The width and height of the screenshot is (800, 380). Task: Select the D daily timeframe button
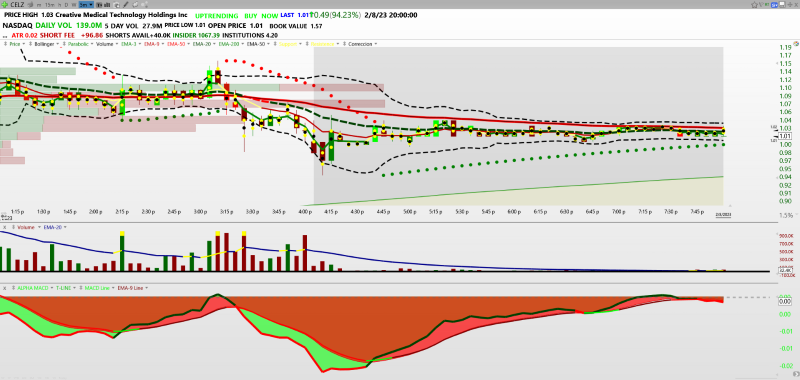[67, 5]
